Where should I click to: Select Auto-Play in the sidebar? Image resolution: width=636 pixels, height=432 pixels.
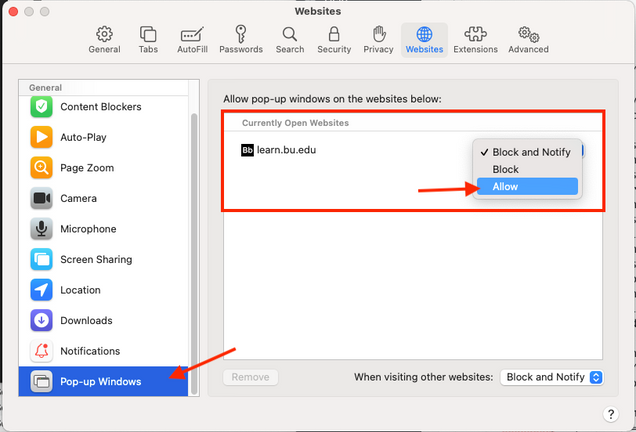pos(103,137)
